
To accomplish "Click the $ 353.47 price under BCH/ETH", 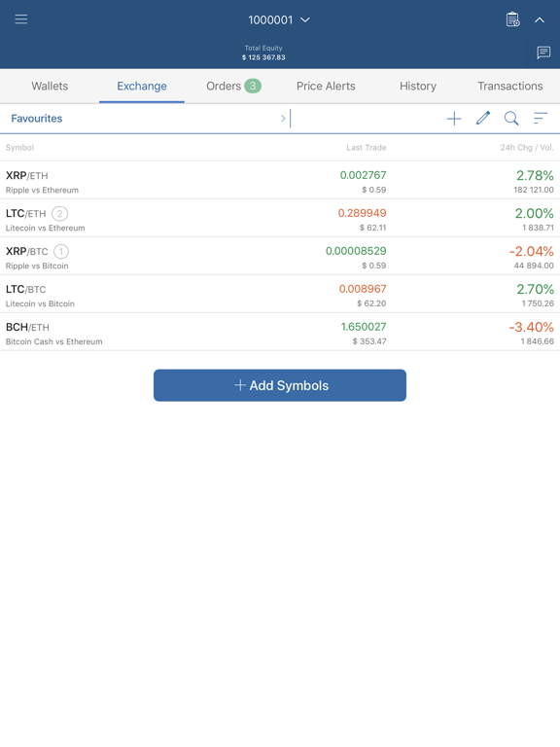I will [x=369, y=341].
